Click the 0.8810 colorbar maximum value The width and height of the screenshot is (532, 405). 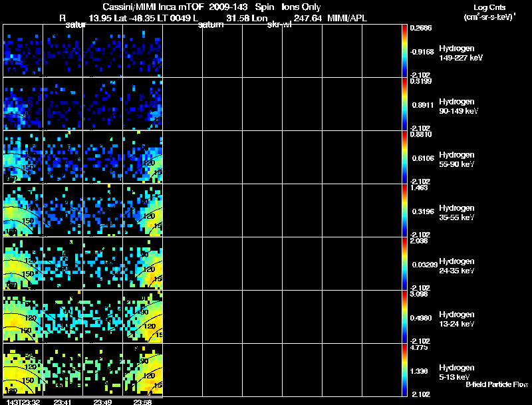421,134
